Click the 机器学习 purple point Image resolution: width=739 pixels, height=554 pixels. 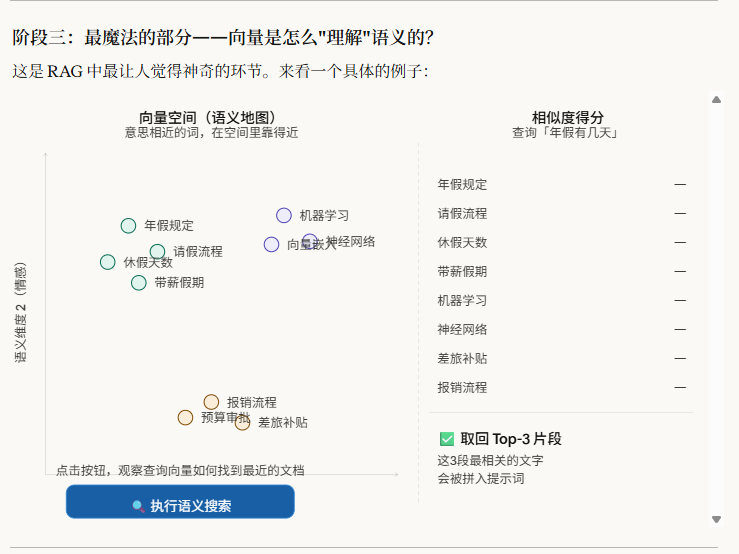[x=284, y=215]
